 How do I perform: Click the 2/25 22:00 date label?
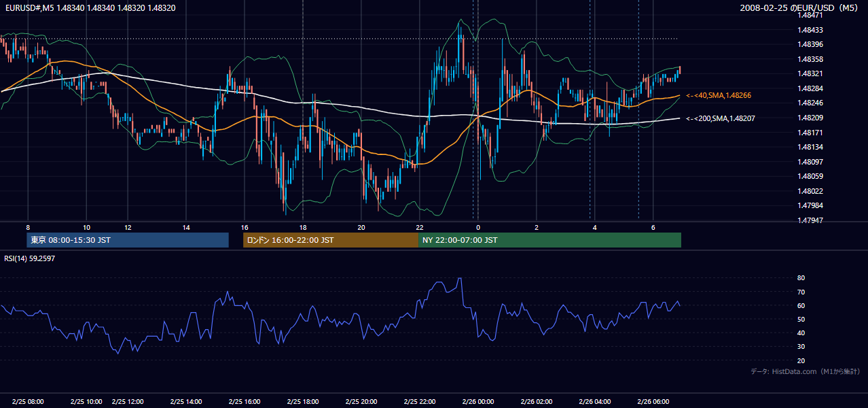tap(420, 401)
